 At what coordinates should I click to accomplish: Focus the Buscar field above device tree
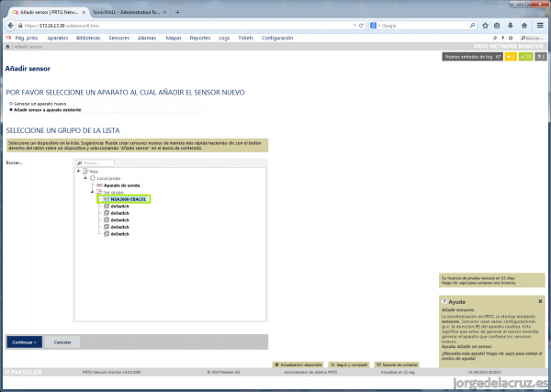(96, 163)
